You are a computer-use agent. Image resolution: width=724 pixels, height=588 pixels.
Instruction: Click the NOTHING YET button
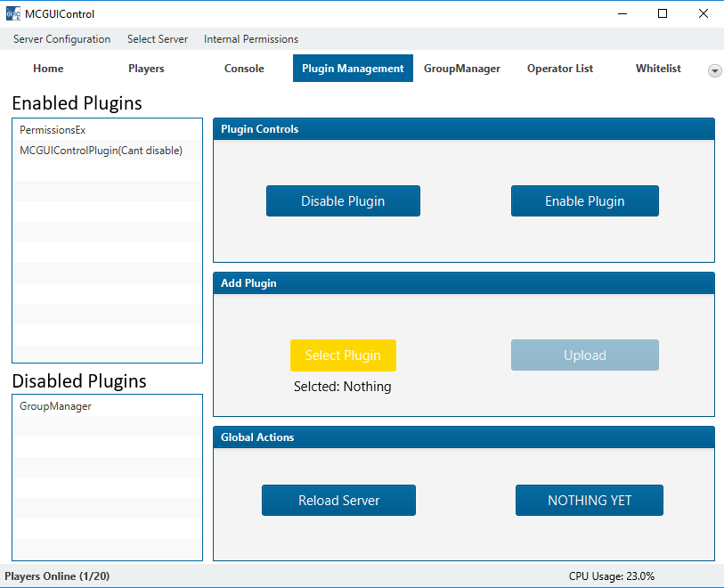pyautogui.click(x=589, y=501)
